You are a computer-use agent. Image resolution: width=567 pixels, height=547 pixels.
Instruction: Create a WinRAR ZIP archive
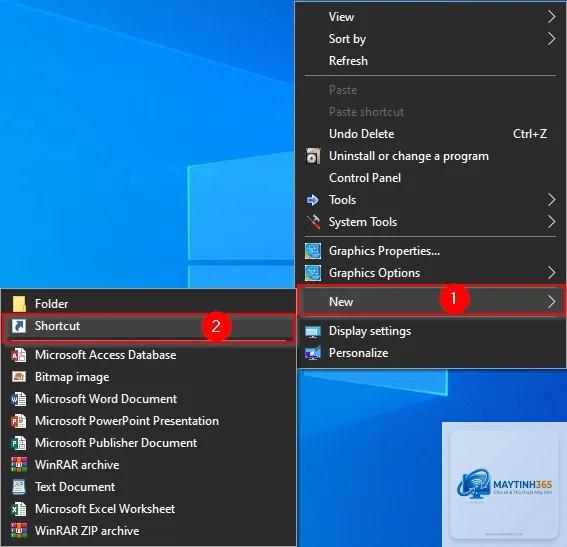(148, 531)
